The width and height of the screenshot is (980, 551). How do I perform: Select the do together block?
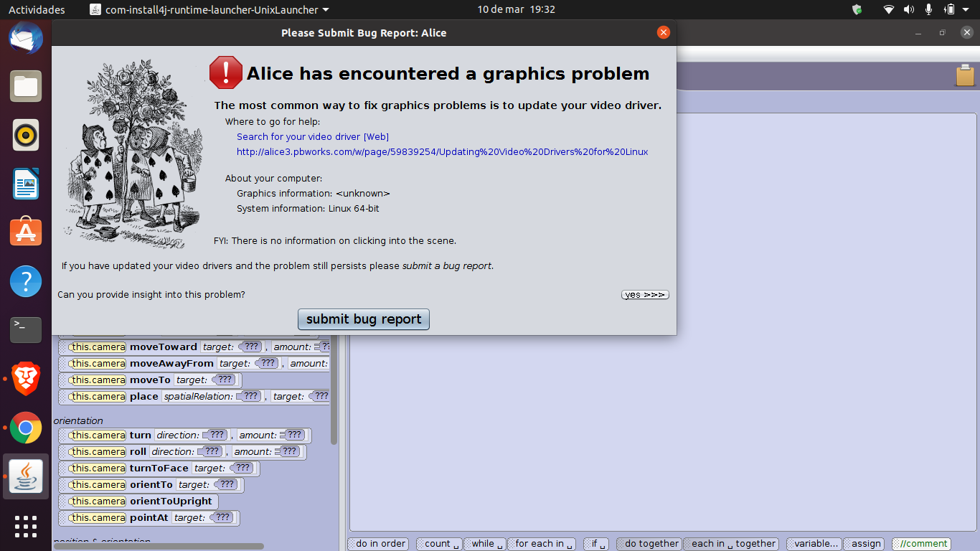[649, 544]
